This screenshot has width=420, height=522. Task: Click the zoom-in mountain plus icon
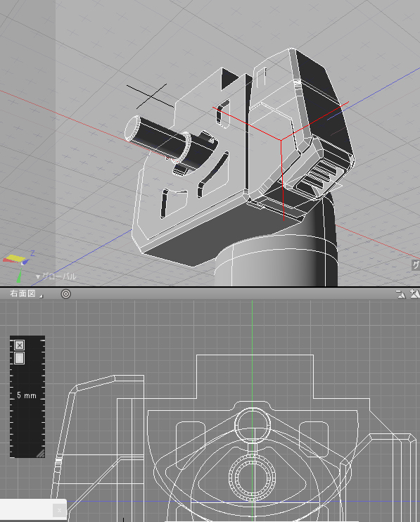coord(414,293)
